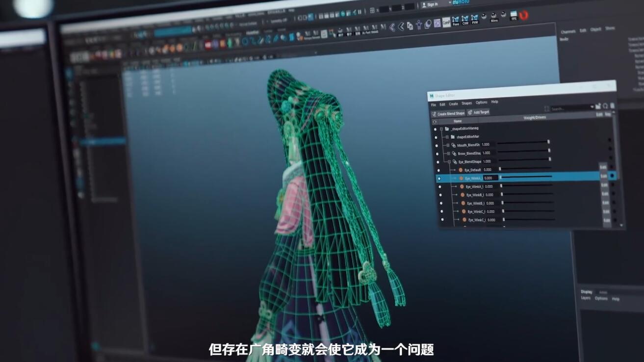Toggle visibility of Brow_BlendShape
Viewport: 644px width, 362px height.
point(437,154)
